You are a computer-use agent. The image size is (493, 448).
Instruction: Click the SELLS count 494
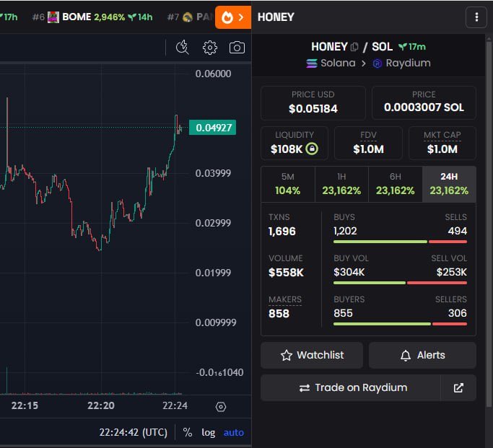pyautogui.click(x=458, y=232)
